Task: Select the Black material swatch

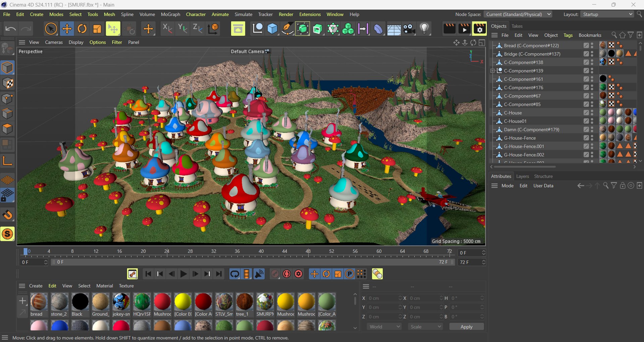Action: pyautogui.click(x=80, y=302)
